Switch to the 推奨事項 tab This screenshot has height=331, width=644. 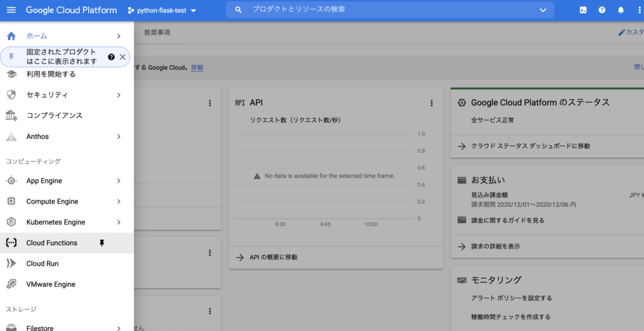click(x=157, y=33)
